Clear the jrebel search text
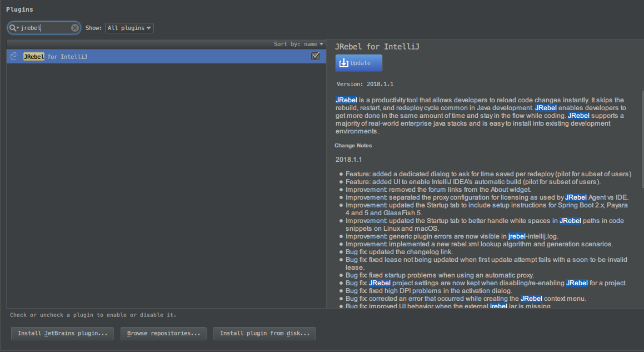Viewport: 644px width, 352px height. (74, 28)
